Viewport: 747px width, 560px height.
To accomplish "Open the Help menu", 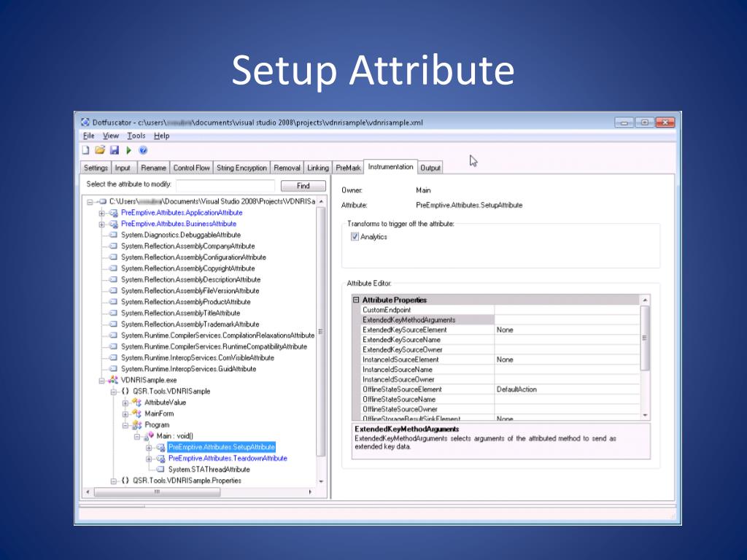I will click(x=161, y=136).
